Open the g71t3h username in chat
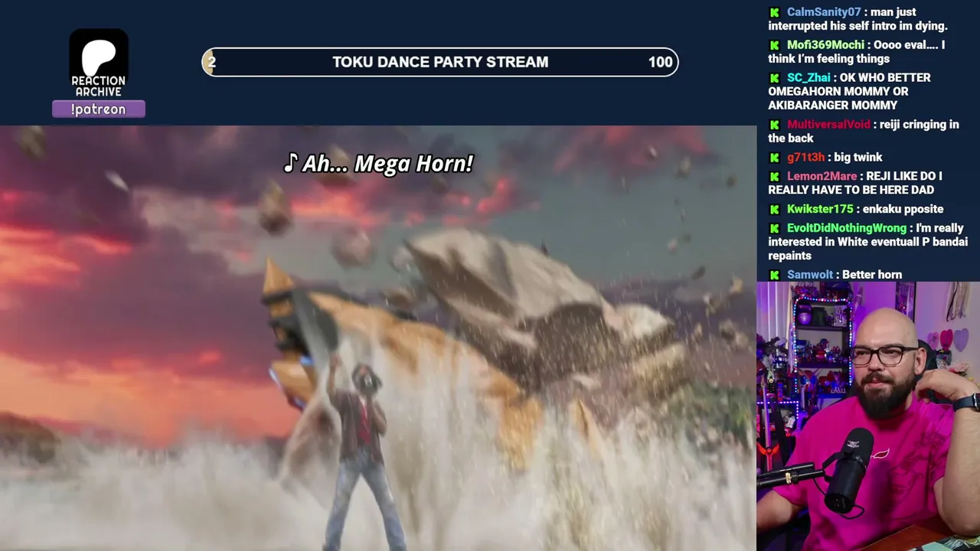Viewport: 980px width, 551px height. click(805, 158)
